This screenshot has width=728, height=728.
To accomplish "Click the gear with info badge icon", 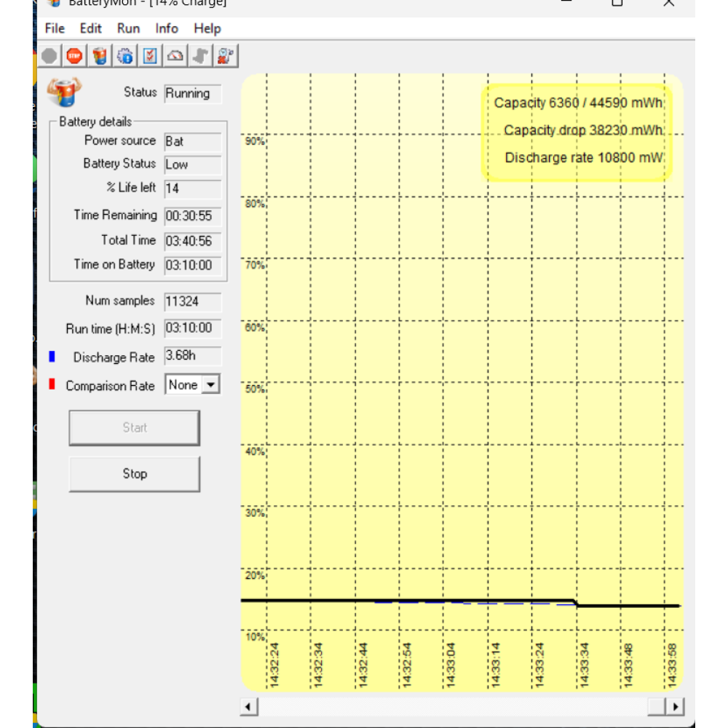I will click(125, 56).
